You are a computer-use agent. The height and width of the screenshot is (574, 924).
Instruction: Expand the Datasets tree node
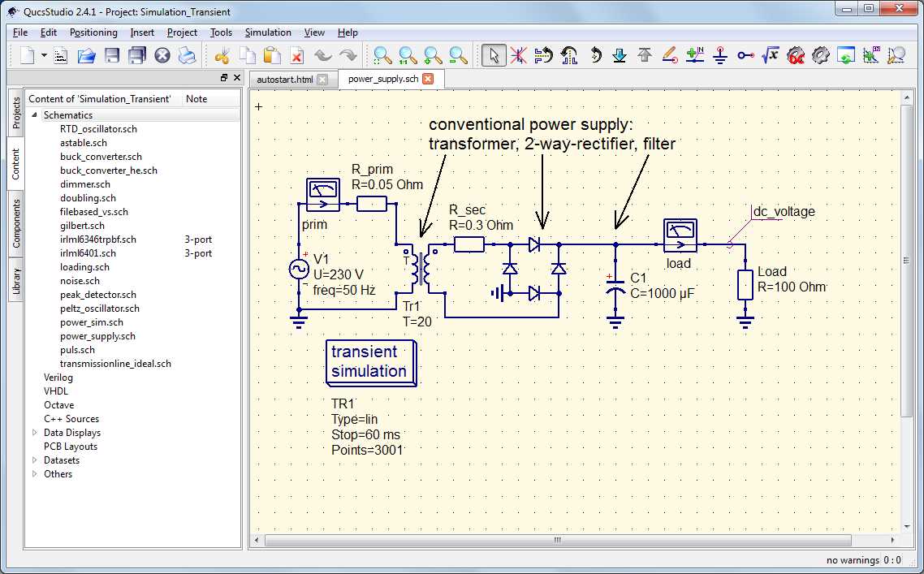point(34,460)
